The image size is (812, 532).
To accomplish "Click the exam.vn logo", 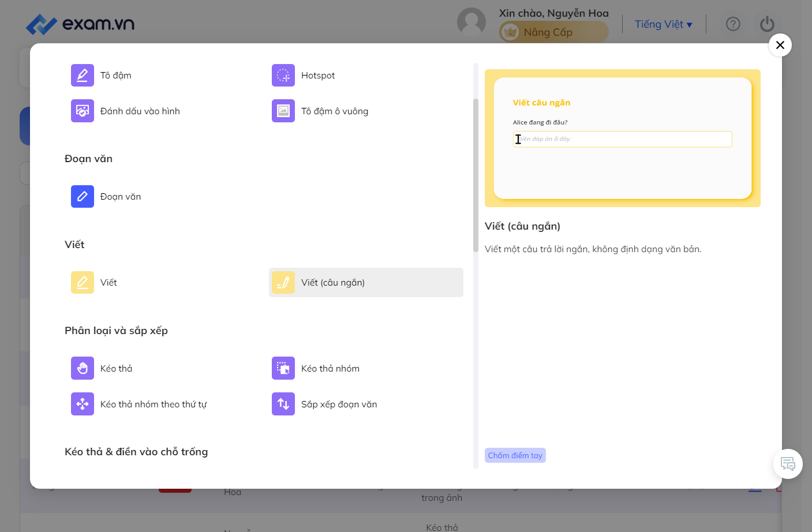I will (80, 24).
